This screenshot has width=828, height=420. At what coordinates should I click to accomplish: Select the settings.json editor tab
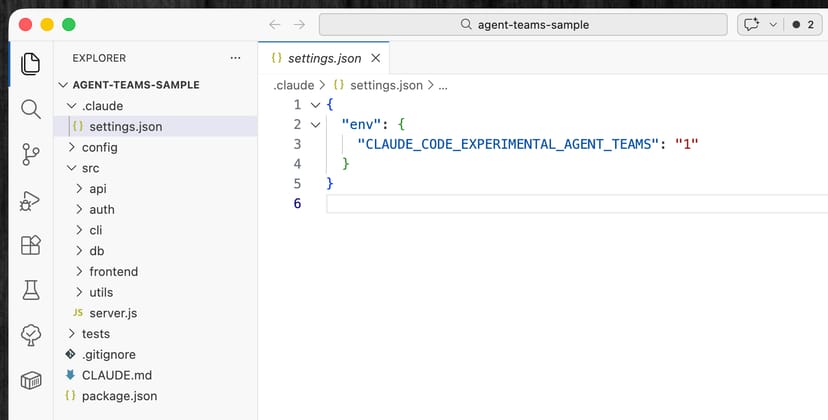(324, 58)
